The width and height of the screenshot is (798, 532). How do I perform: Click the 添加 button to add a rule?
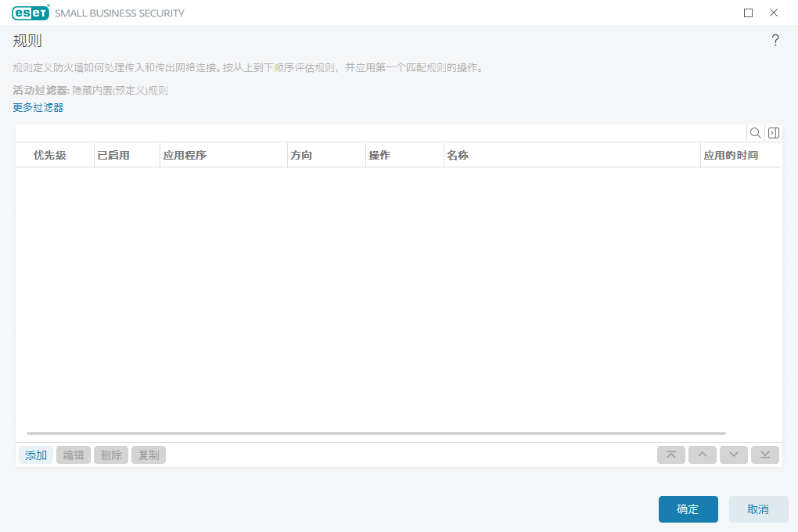pyautogui.click(x=35, y=455)
